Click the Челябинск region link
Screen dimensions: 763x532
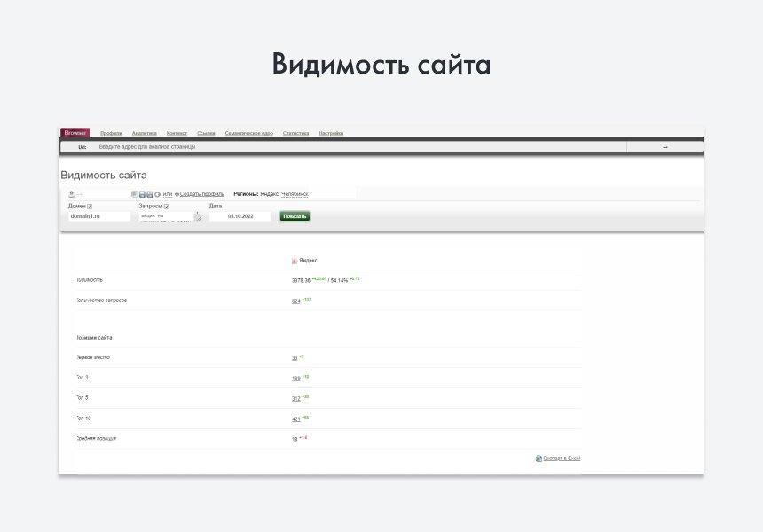tap(295, 194)
